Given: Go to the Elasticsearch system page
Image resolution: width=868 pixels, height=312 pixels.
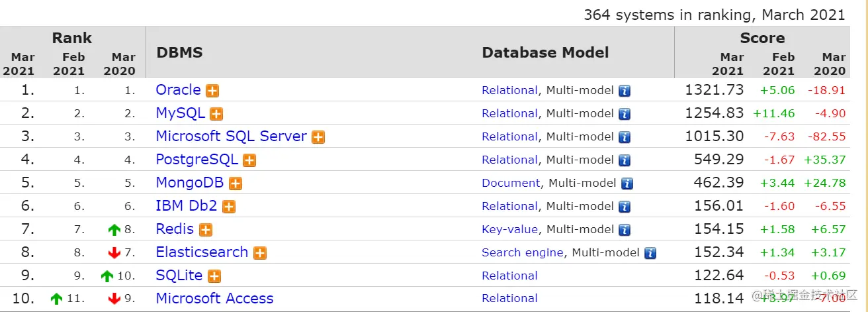Looking at the screenshot, I should click(x=202, y=252).
